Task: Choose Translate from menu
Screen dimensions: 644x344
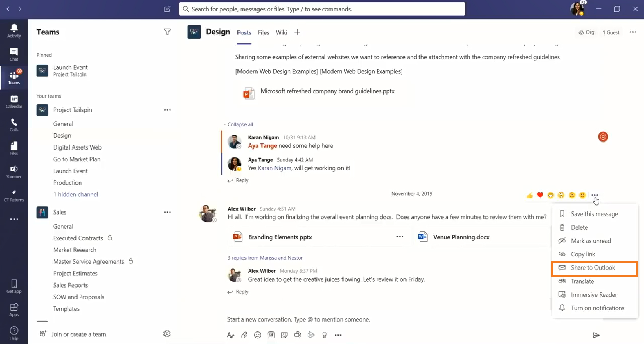Action: tap(594, 281)
